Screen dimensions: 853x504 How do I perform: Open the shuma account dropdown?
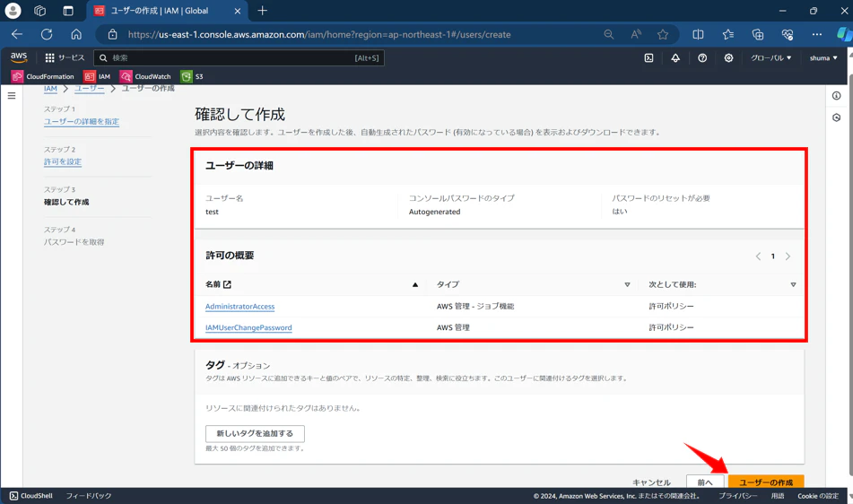pos(823,57)
